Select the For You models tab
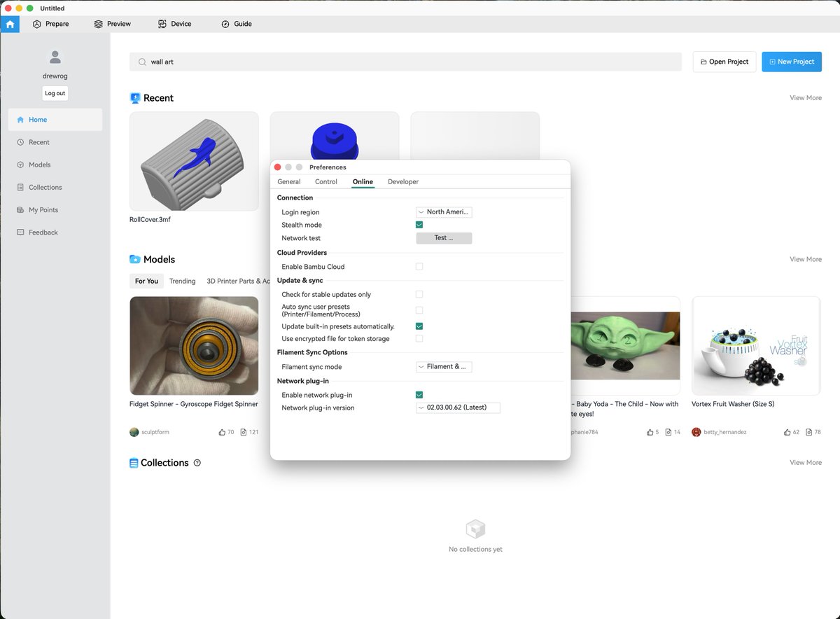The width and height of the screenshot is (840, 619). [146, 281]
